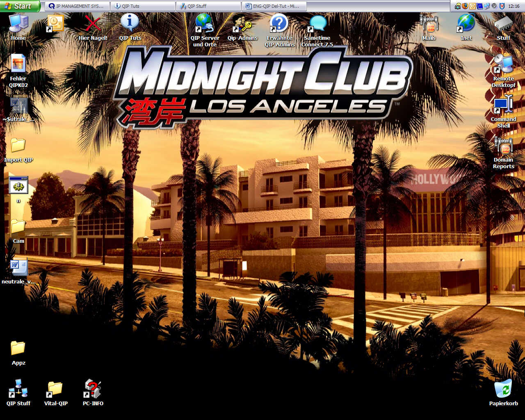Open the neutrale_v Word document
This screenshot has width=525, height=420.
click(18, 271)
